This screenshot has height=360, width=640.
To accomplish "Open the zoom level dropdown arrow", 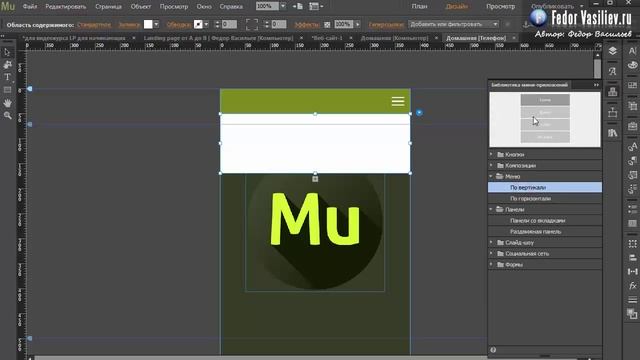I will point(283,7).
